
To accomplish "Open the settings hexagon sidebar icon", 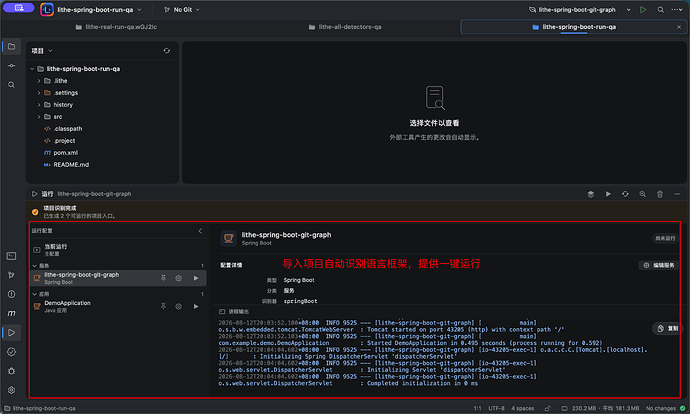I will coord(11,390).
